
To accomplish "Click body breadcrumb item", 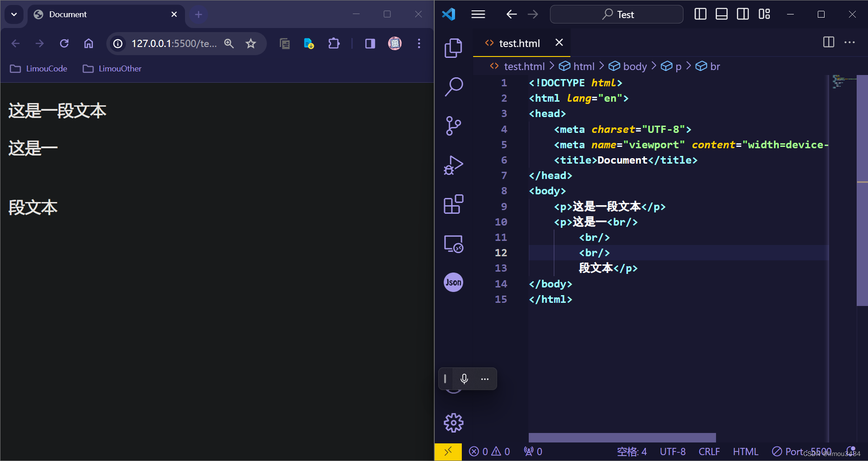I will pyautogui.click(x=628, y=66).
